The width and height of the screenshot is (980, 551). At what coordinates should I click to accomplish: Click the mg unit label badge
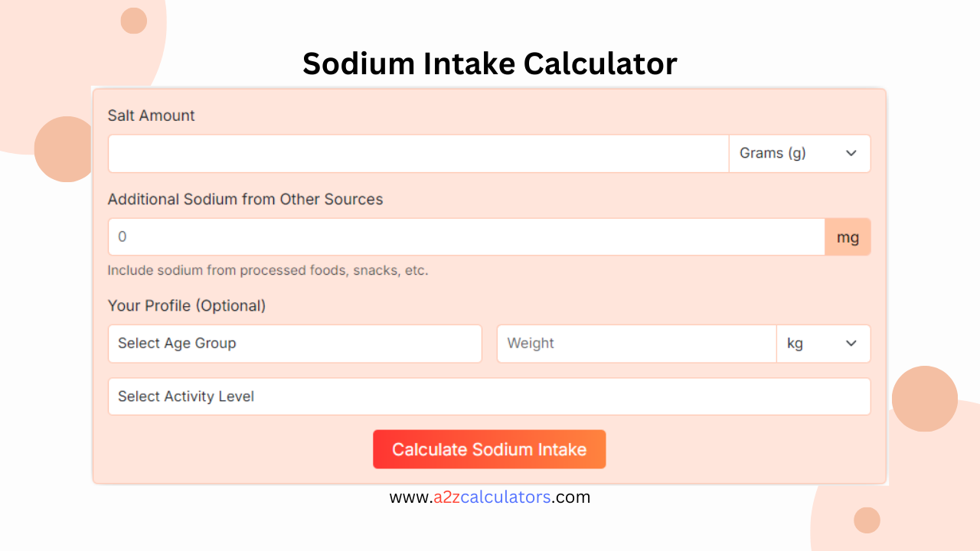click(848, 236)
